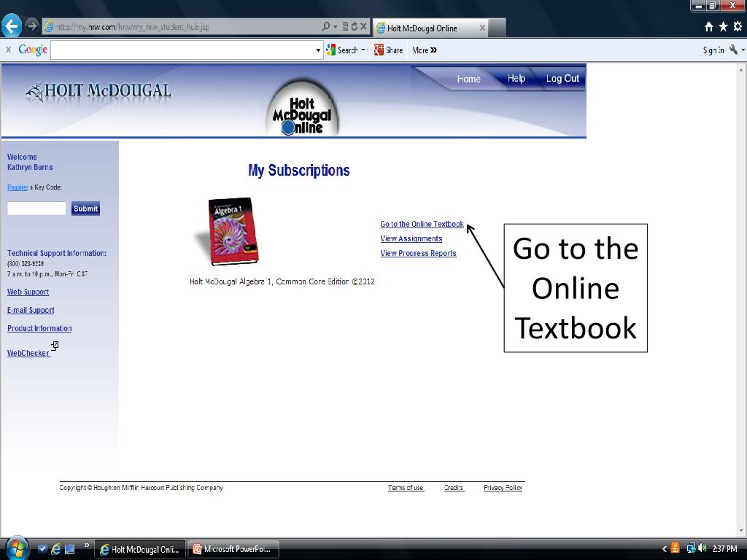747x560 pixels.
Task: Click the WebChecker external window icon
Action: coord(55,346)
